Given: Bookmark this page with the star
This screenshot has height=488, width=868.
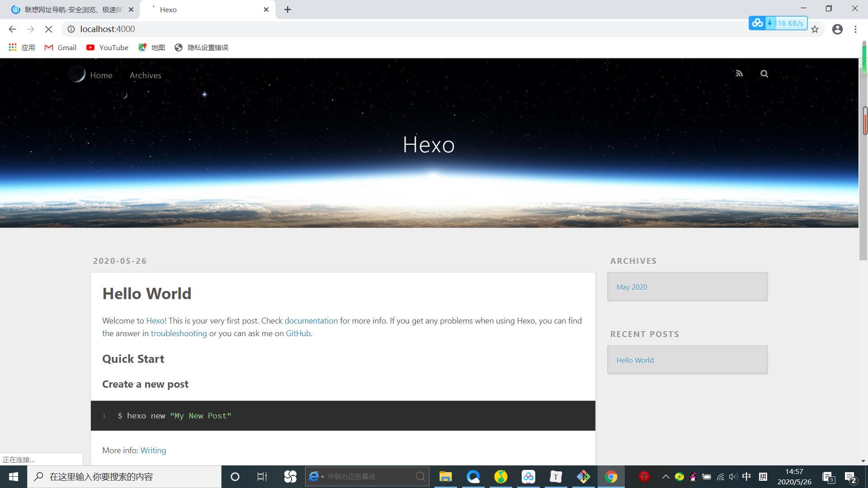Looking at the screenshot, I should (x=815, y=29).
